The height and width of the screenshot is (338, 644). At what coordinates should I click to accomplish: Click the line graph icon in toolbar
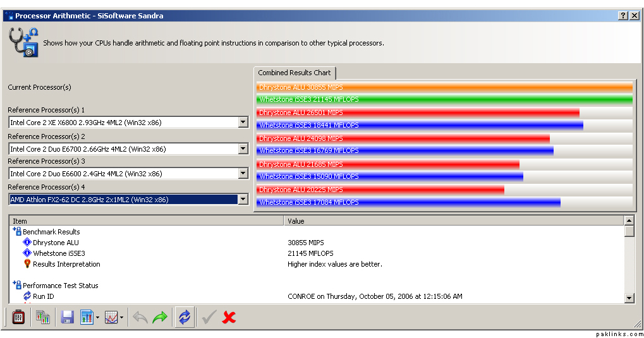pos(111,317)
